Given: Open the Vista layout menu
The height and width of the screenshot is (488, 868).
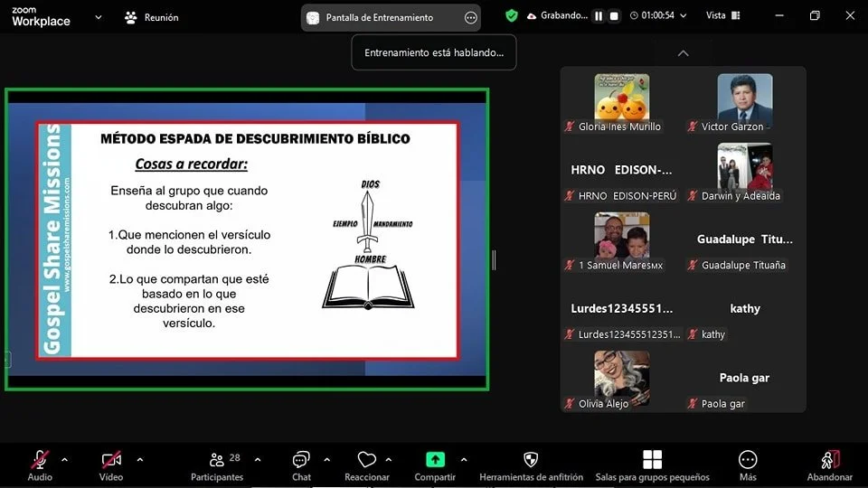Looking at the screenshot, I should pyautogui.click(x=723, y=15).
